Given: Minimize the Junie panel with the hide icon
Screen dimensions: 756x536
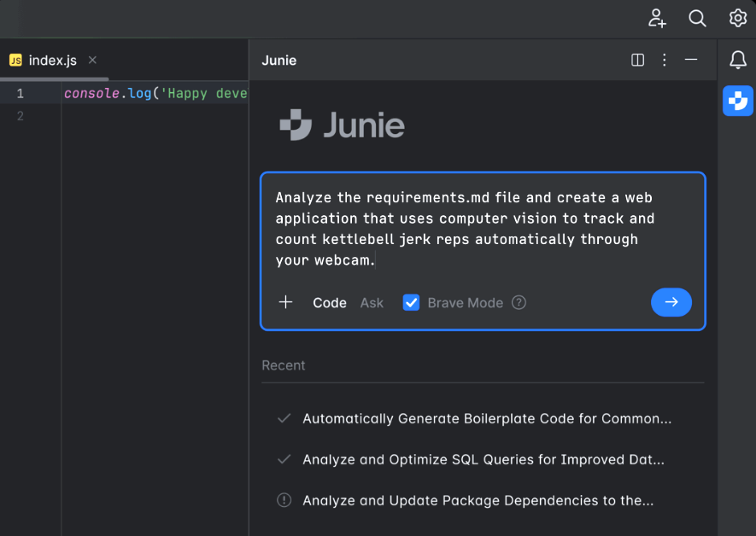Looking at the screenshot, I should point(691,60).
